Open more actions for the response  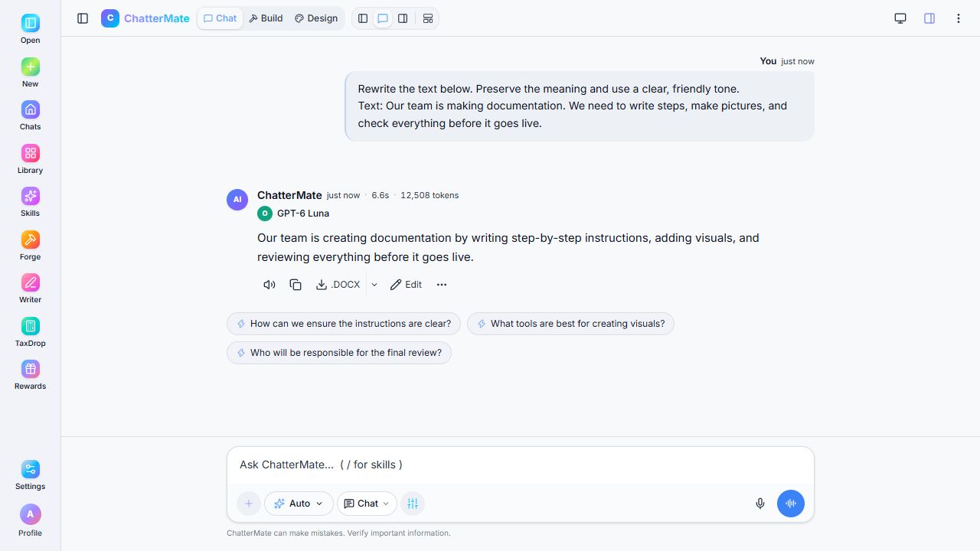(442, 285)
